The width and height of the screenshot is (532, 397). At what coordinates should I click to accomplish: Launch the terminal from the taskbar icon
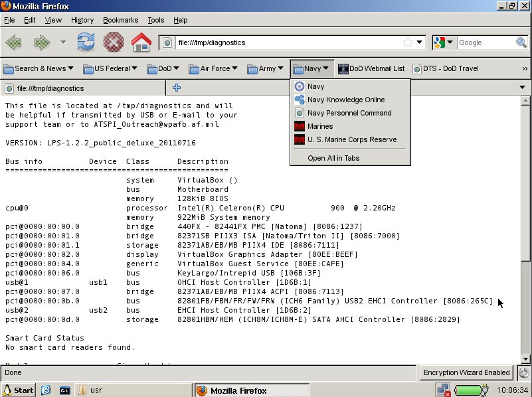click(64, 390)
